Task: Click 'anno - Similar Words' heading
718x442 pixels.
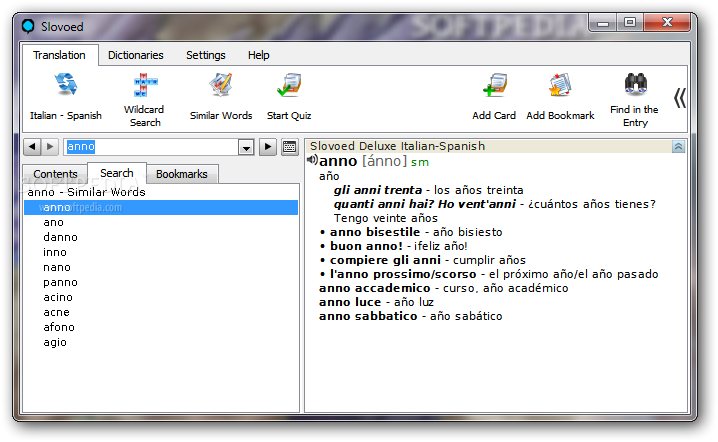Action: click(x=87, y=192)
